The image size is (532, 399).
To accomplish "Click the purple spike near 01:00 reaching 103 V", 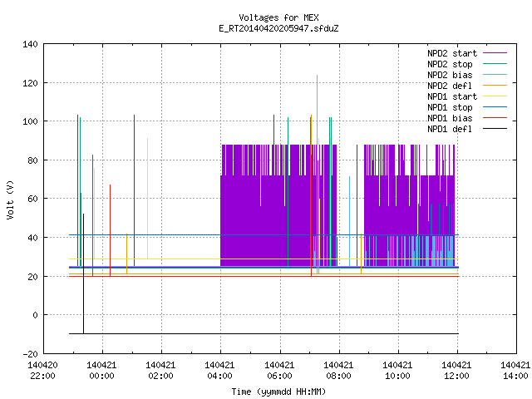I will [x=134, y=190].
